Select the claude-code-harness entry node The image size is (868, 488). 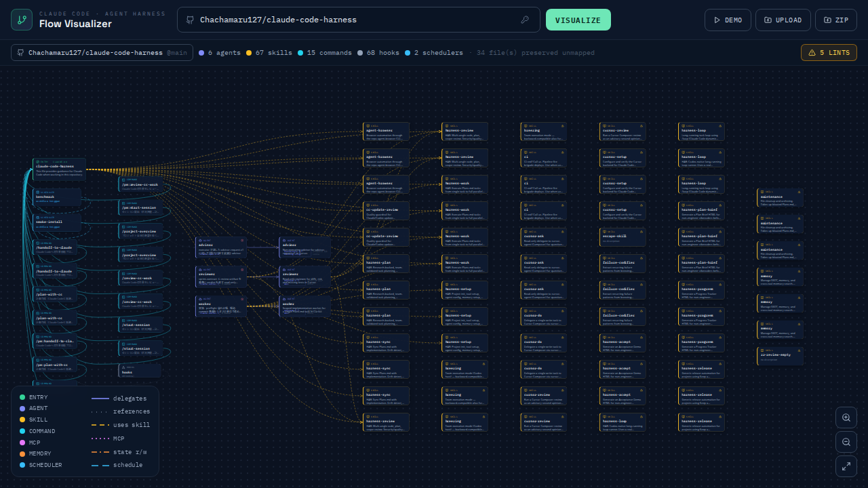[x=60, y=169]
